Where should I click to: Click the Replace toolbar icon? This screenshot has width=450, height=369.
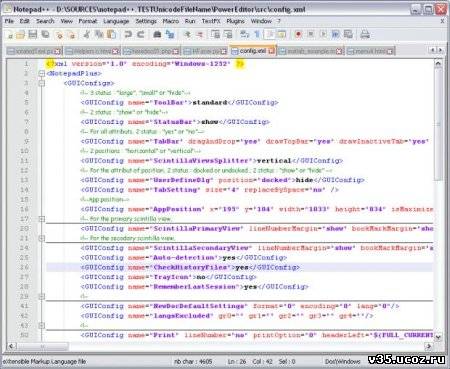pyautogui.click(x=170, y=34)
